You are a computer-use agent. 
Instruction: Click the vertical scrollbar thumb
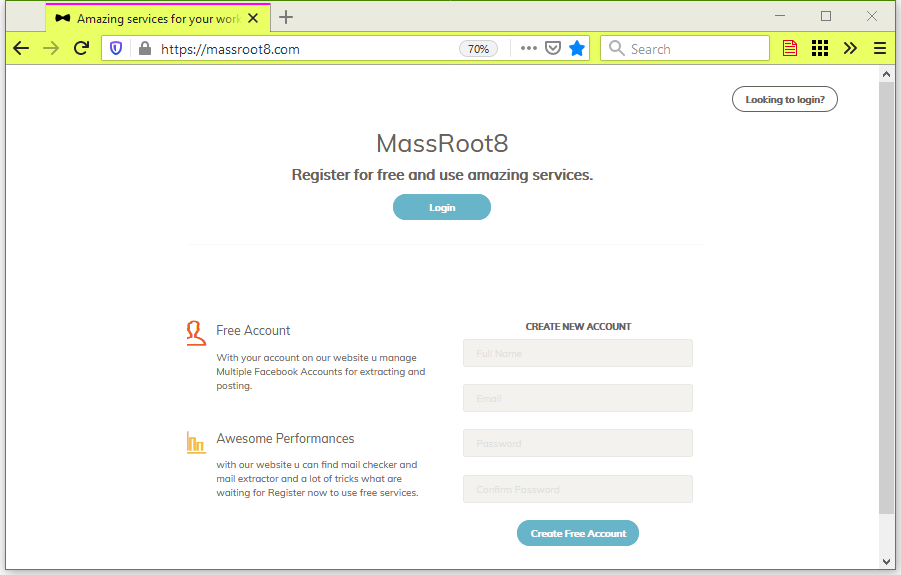886,298
